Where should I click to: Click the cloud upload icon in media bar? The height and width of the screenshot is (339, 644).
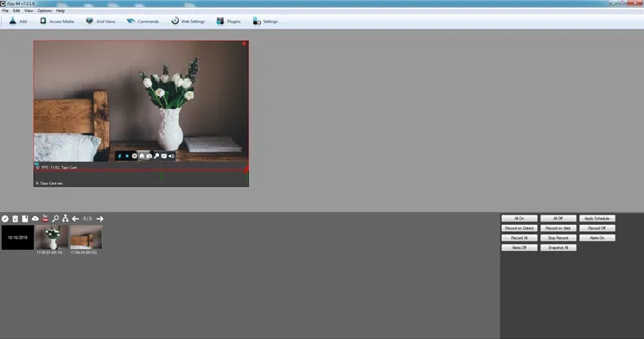coord(35,219)
